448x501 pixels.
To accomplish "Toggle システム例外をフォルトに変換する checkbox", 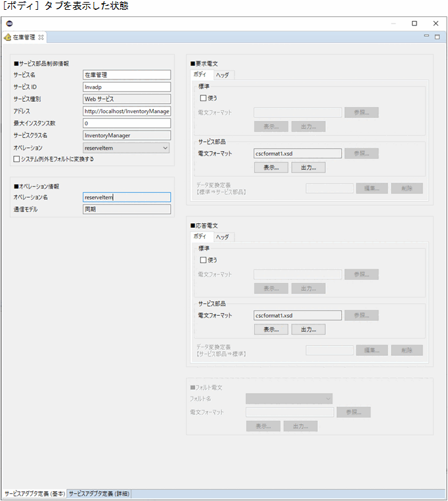I will [x=16, y=159].
